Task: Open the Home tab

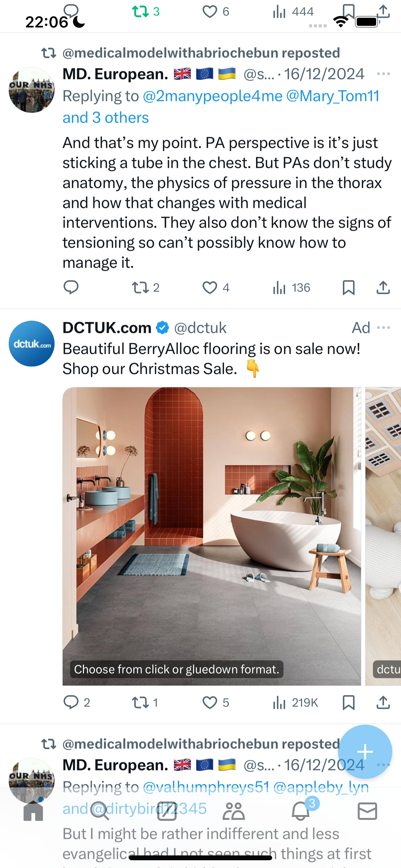Action: tap(33, 811)
